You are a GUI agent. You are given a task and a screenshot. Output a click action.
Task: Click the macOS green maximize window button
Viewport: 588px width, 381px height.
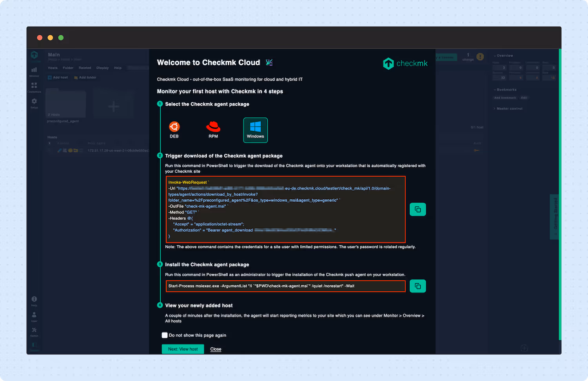61,38
